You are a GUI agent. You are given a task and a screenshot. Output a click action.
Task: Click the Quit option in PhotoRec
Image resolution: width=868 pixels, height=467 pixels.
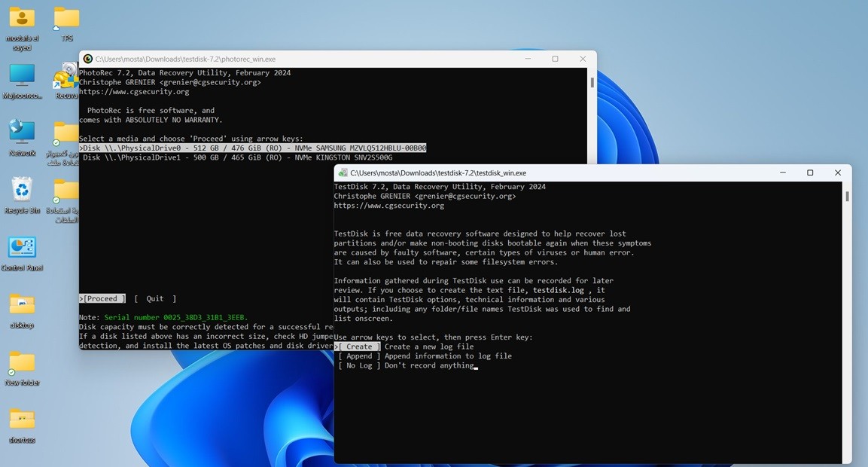point(155,299)
